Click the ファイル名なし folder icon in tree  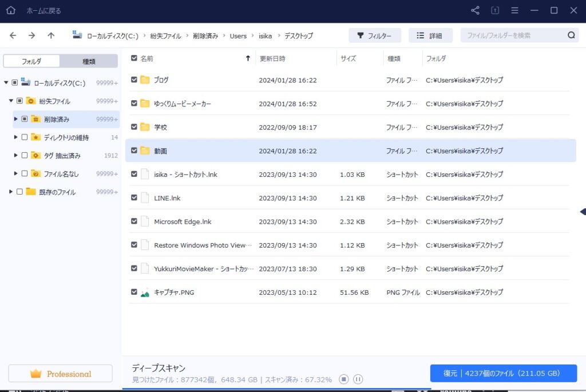click(35, 173)
